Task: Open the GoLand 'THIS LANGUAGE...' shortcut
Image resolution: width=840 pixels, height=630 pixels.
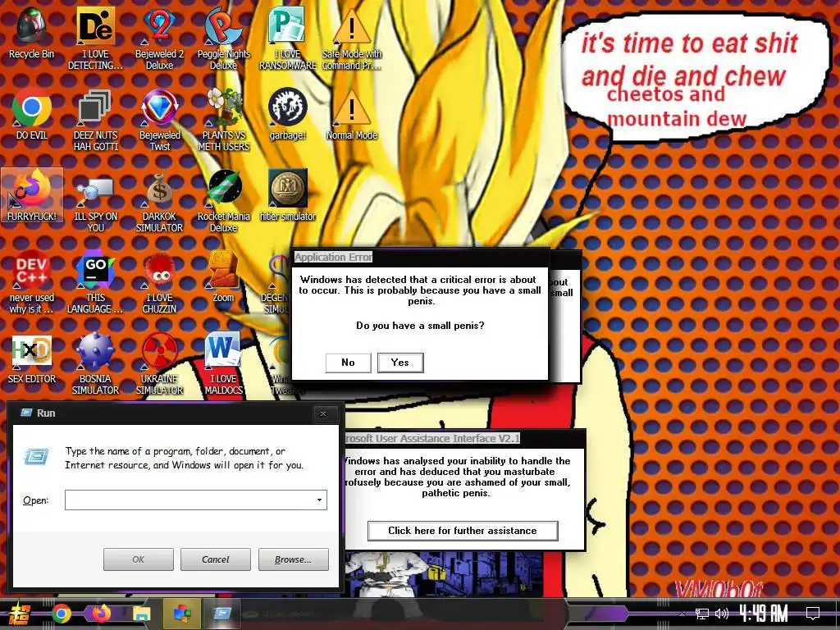Action: point(95,282)
